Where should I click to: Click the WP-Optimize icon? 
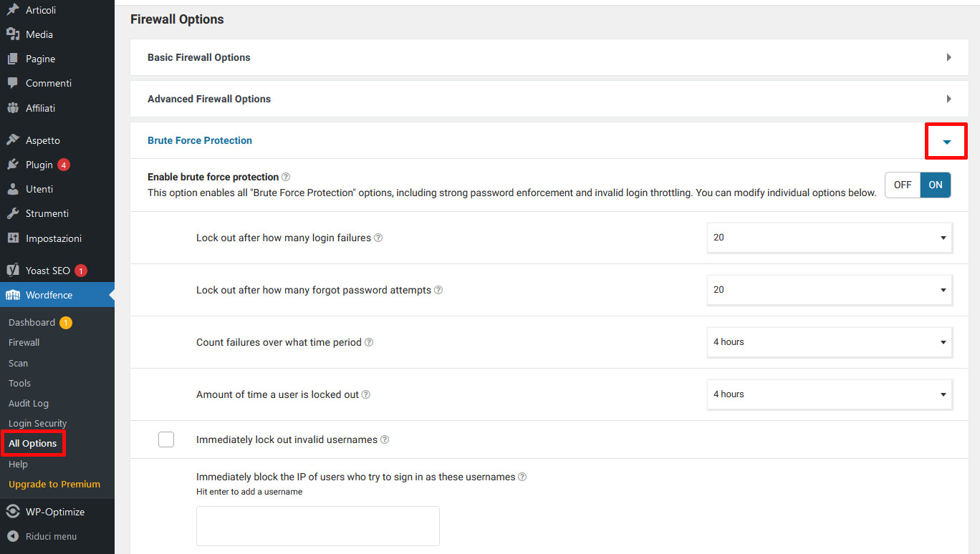click(13, 512)
